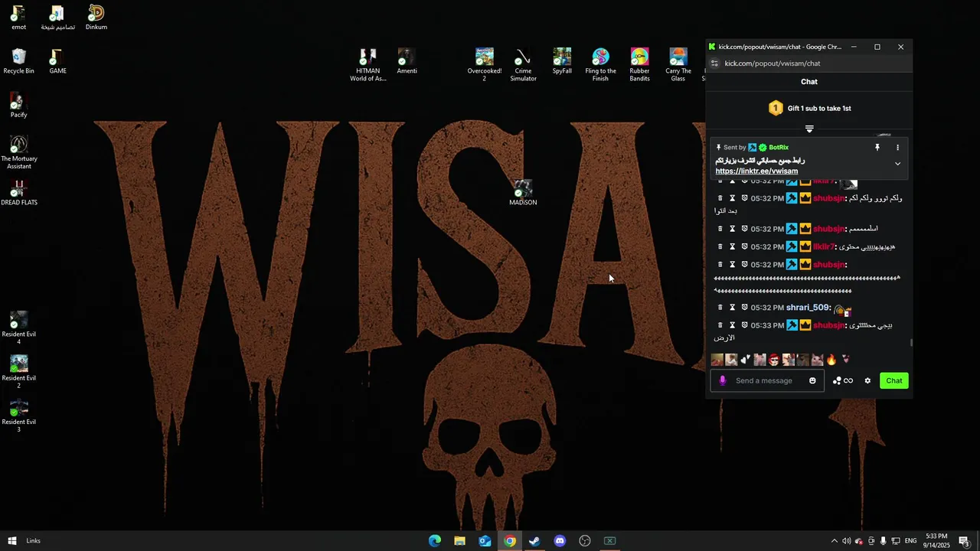Click Gift 1 sub to take 1st
This screenshot has height=551, width=980.
tap(819, 109)
